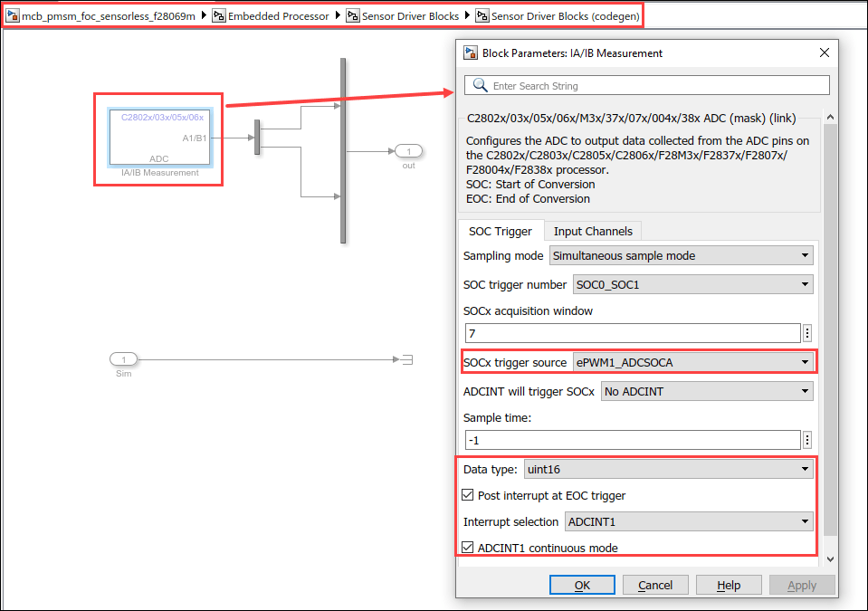Select the IA/IB Measurement ADC block
Viewport: 868px width, 611px height.
point(159,138)
